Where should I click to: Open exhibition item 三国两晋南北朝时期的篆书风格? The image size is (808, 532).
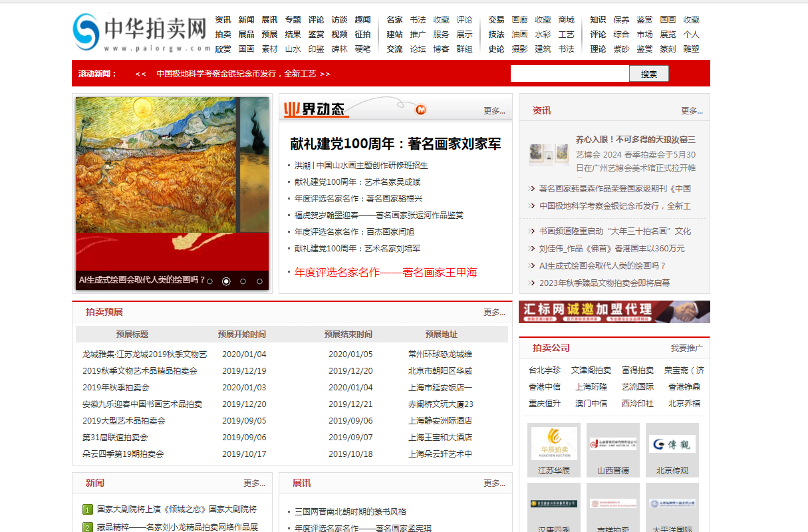tap(350, 512)
